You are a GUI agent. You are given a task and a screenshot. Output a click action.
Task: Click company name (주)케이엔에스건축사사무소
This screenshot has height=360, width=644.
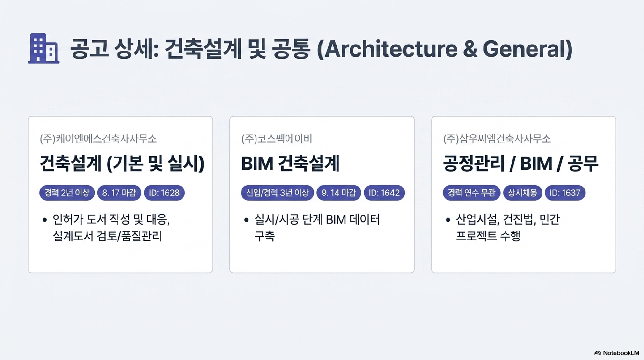pyautogui.click(x=98, y=139)
